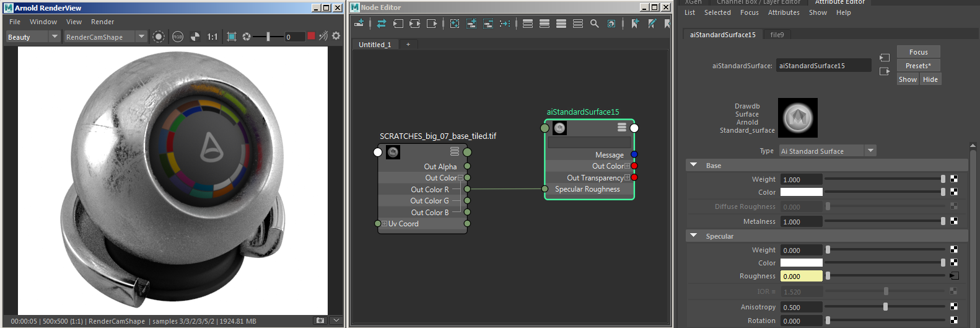Rearrange graph layout in Node Editor
The height and width of the screenshot is (328, 980).
click(x=505, y=24)
